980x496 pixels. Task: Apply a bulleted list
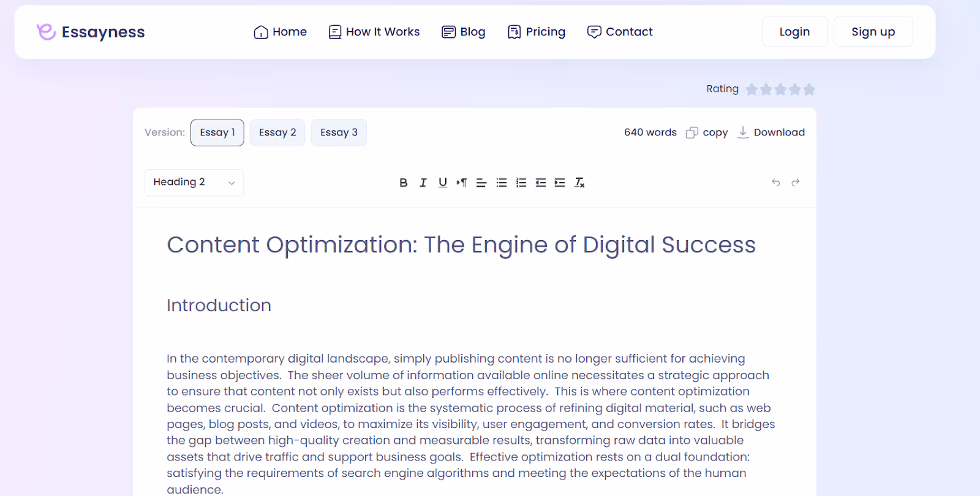click(x=502, y=182)
